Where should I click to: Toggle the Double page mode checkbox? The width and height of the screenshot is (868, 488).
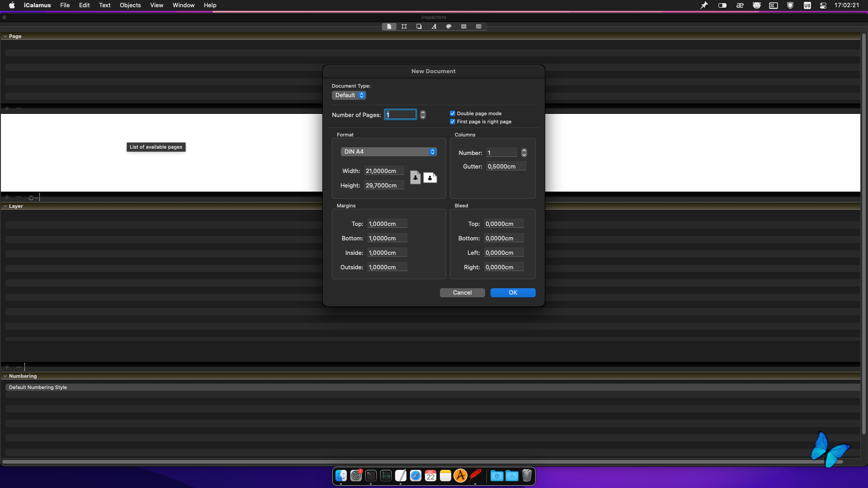pos(453,113)
